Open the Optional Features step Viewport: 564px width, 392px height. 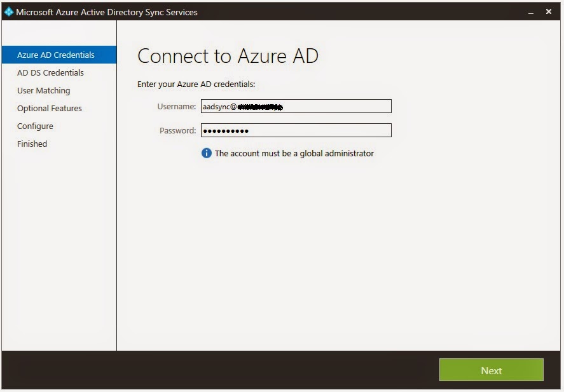point(49,108)
